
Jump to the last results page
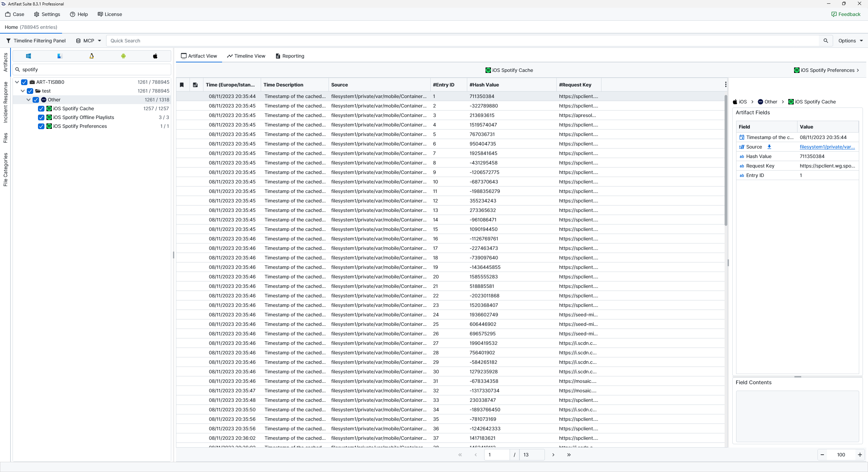coord(569,455)
